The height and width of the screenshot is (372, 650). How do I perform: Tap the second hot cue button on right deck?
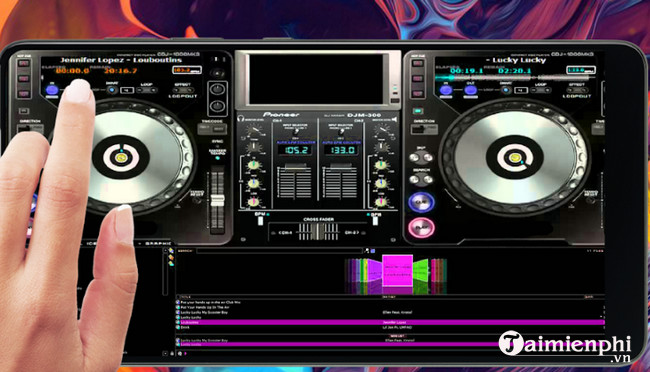[x=417, y=78]
